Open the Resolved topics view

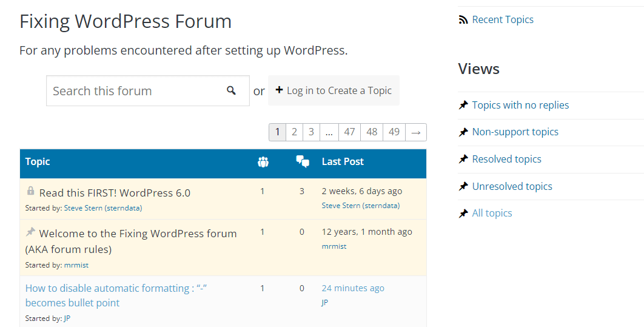(506, 159)
